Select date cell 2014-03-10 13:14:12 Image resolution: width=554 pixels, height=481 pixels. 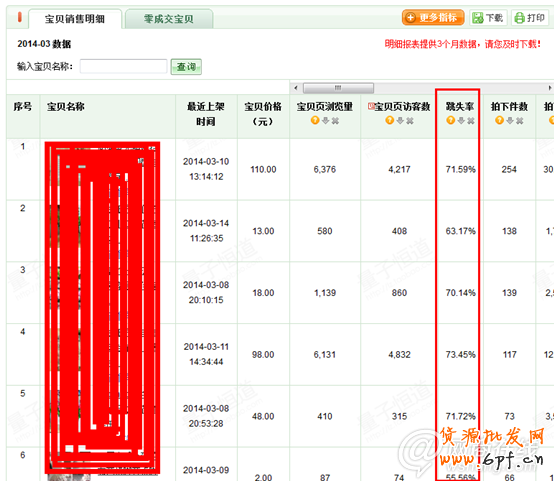pos(206,169)
